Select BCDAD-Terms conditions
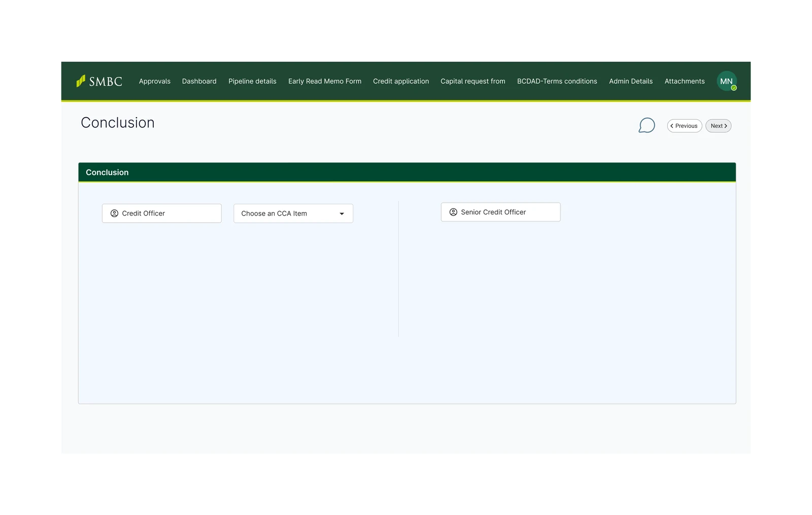The height and width of the screenshot is (515, 812). (557, 81)
